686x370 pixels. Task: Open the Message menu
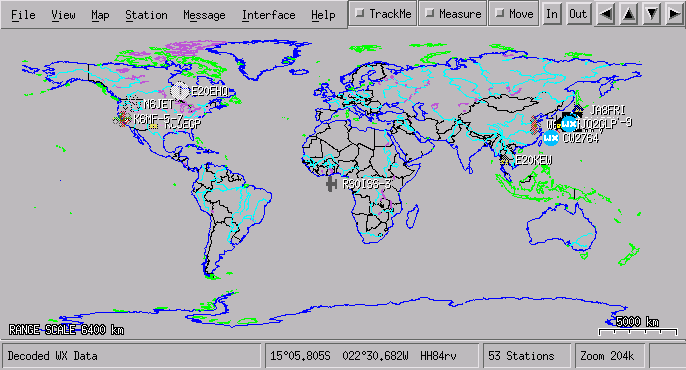coord(204,15)
